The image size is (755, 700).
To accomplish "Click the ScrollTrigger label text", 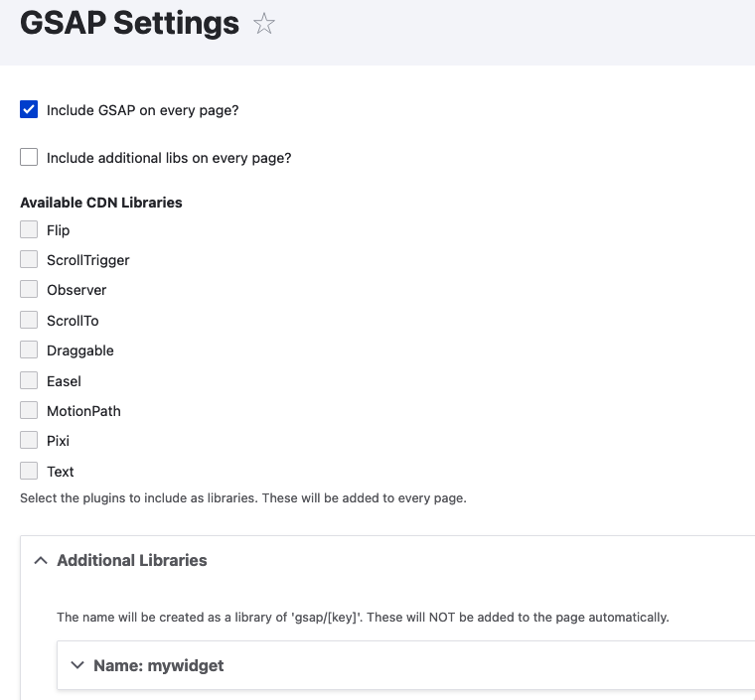I will click(88, 260).
